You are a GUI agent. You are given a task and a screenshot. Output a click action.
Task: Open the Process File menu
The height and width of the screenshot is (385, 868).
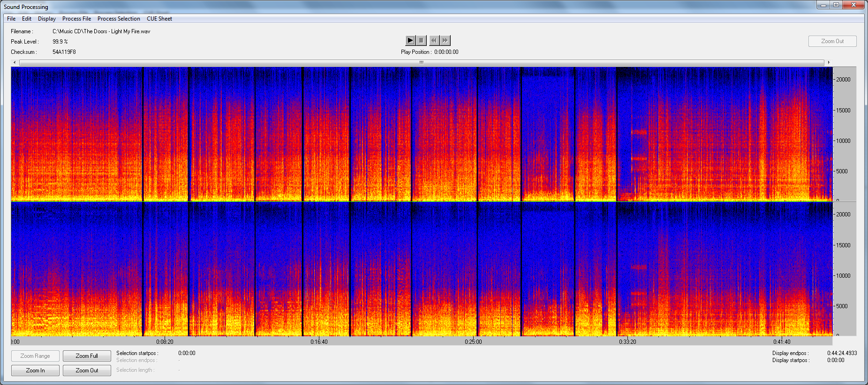(76, 19)
